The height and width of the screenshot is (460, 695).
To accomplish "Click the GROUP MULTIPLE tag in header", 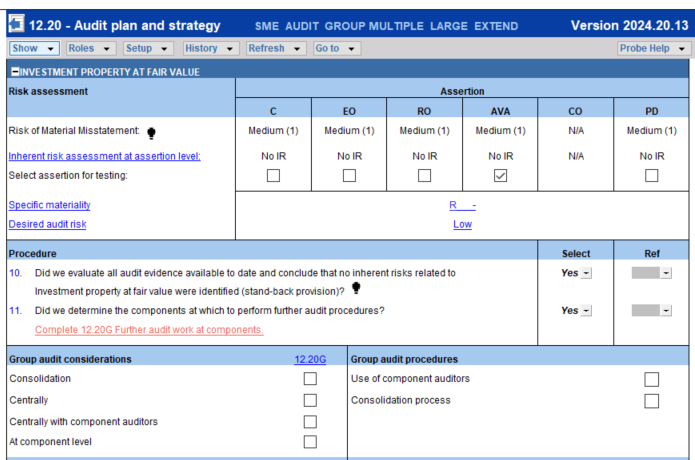I will 374,26.
